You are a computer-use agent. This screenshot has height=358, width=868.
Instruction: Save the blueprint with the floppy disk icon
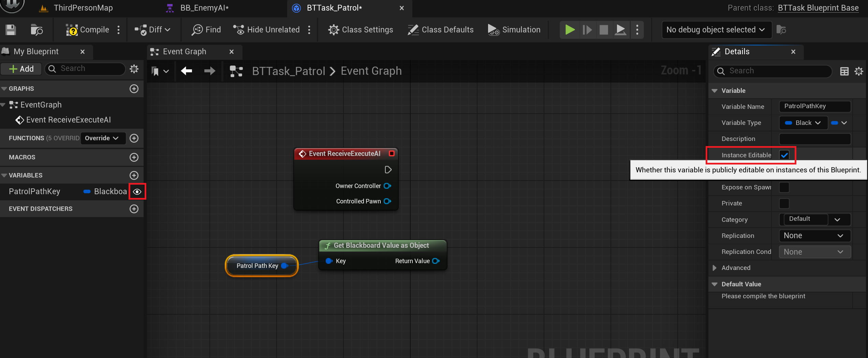(x=11, y=30)
